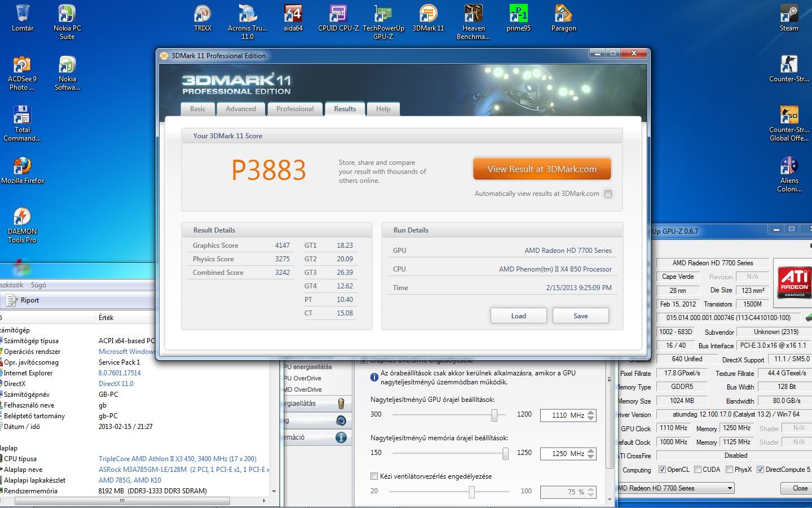The height and width of the screenshot is (508, 812).
Task: Open the Súgó menu in AIDA64
Action: (x=38, y=285)
